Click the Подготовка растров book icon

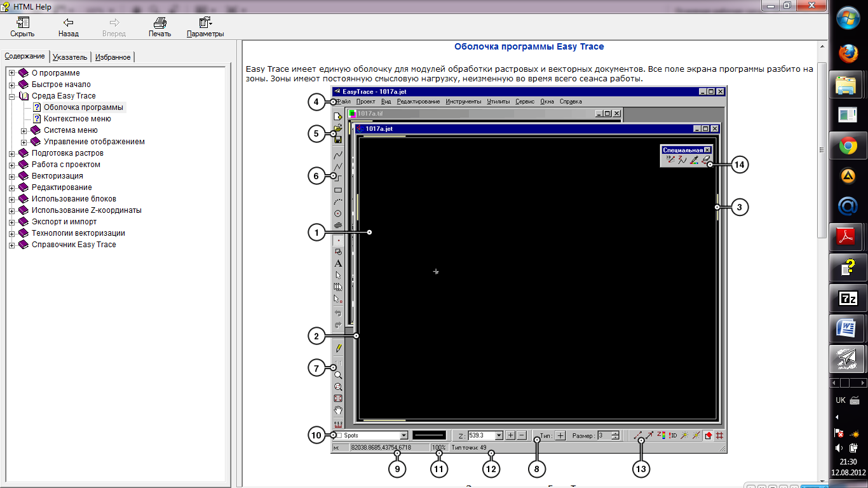[x=24, y=153]
